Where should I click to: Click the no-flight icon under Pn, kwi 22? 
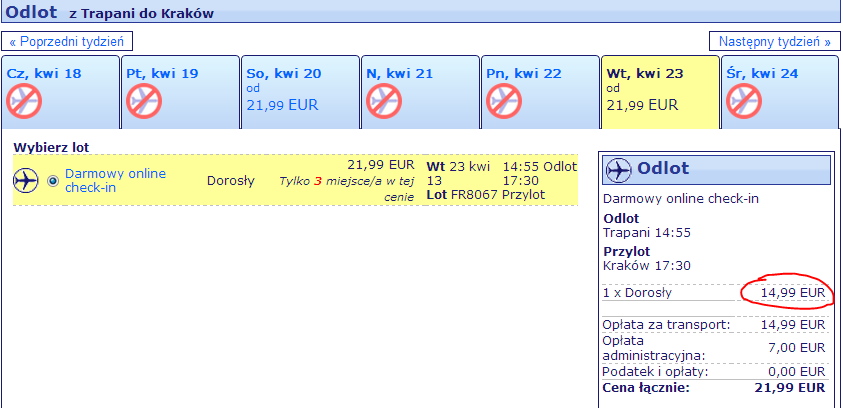504,102
